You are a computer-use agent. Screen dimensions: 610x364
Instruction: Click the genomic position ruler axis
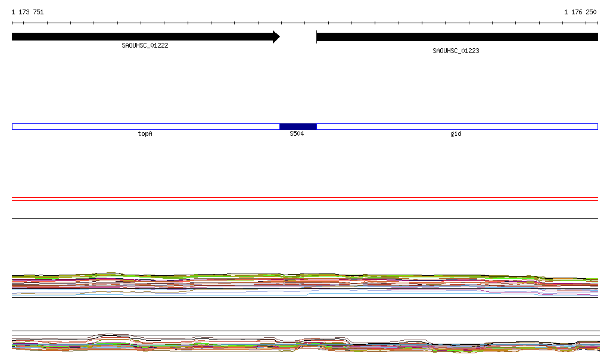coord(305,23)
